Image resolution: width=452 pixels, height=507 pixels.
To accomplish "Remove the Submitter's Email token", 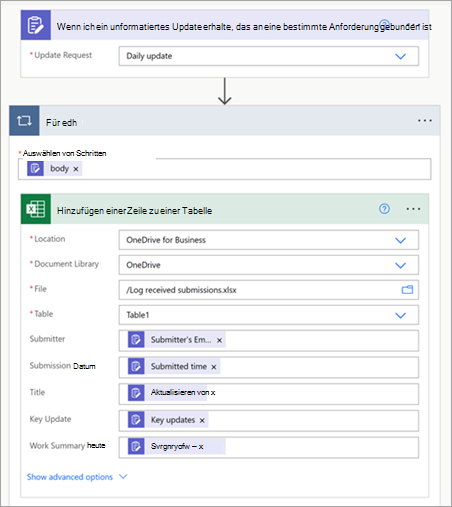I will 219,340.
